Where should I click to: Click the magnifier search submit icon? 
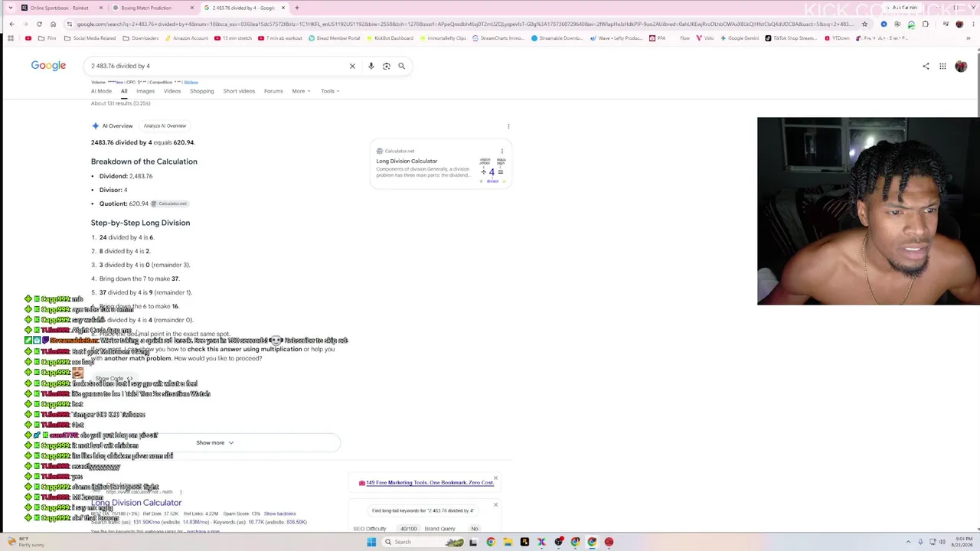pos(401,66)
